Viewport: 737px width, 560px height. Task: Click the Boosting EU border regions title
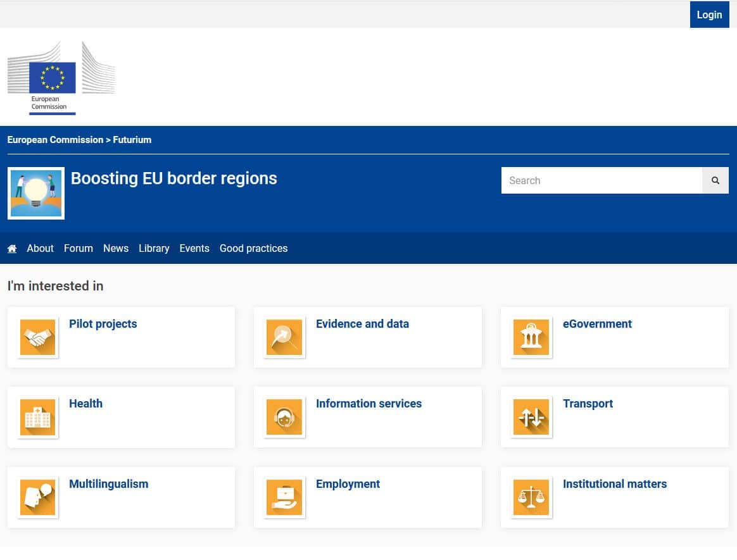pos(174,178)
